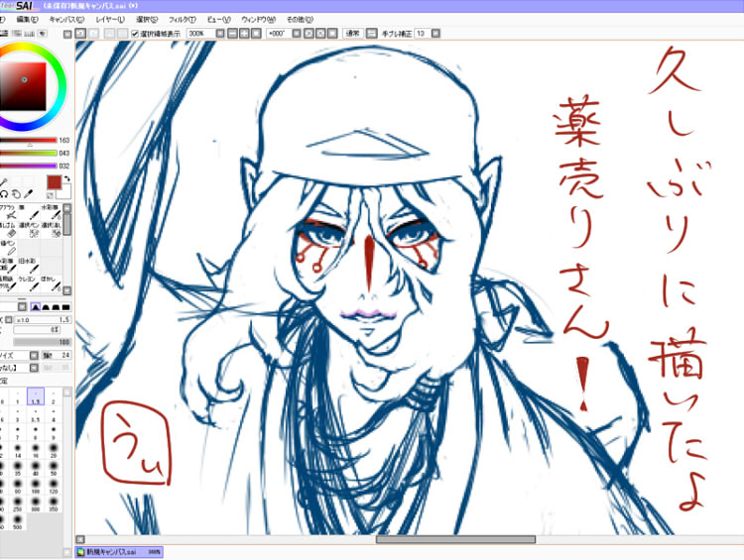Select the soft round brush tip shape
This screenshot has width=744, height=560.
(x=36, y=307)
